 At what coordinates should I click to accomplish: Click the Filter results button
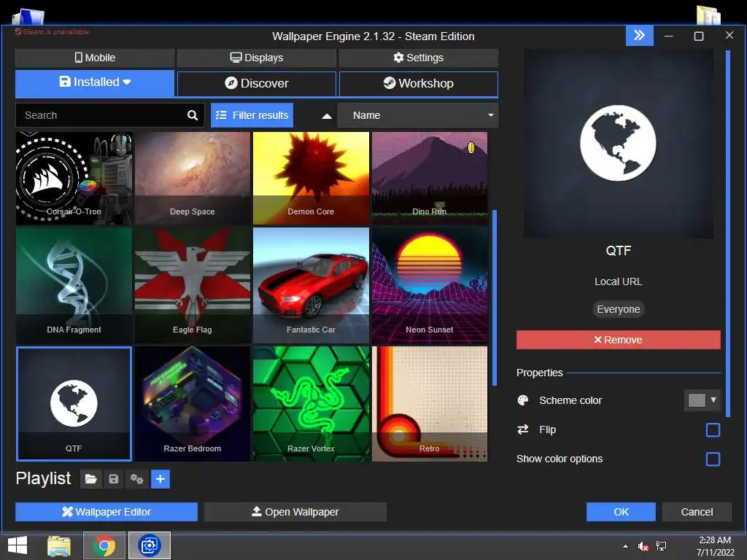click(x=252, y=115)
